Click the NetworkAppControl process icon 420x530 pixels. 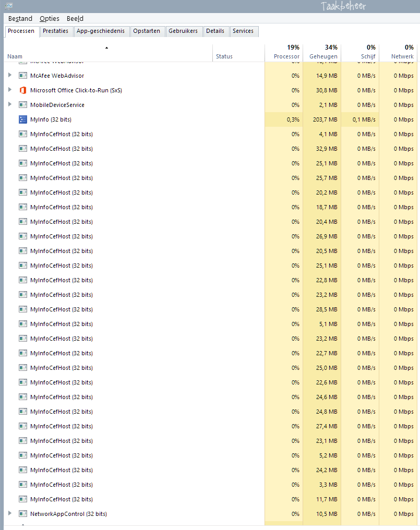(22, 513)
